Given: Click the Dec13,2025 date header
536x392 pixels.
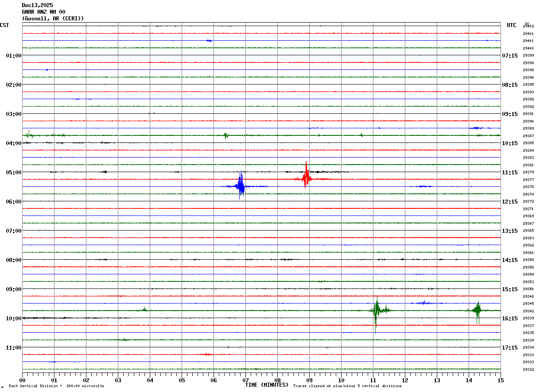Looking at the screenshot, I should click(37, 5).
